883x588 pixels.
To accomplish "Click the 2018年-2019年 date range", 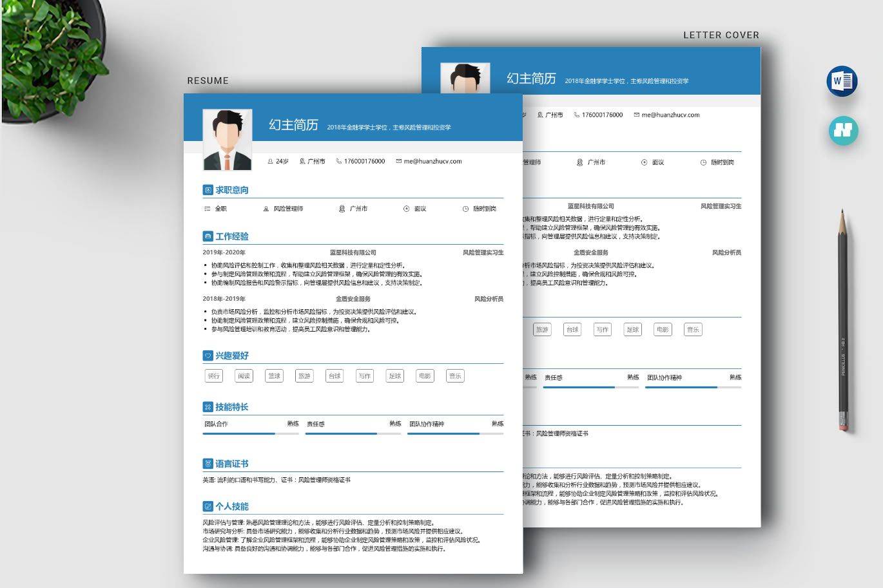I will (224, 299).
